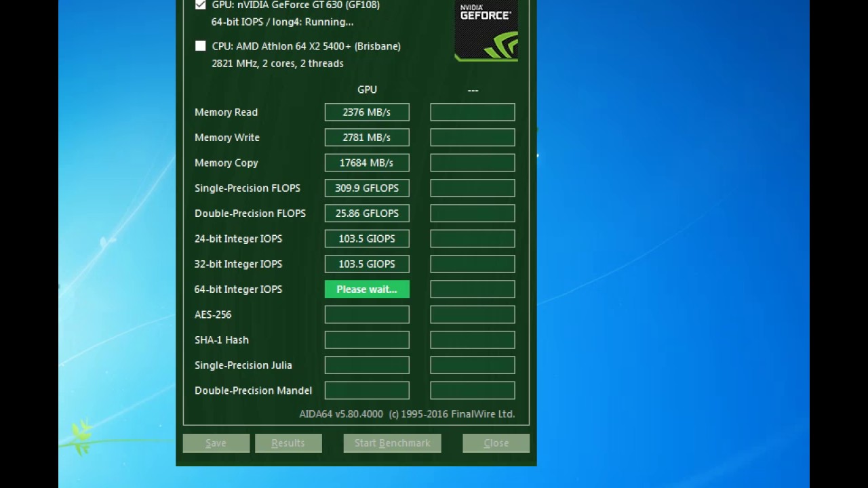Click the 2821 MHz, 2 cores, 2 threads text
868x488 pixels.
[277, 64]
